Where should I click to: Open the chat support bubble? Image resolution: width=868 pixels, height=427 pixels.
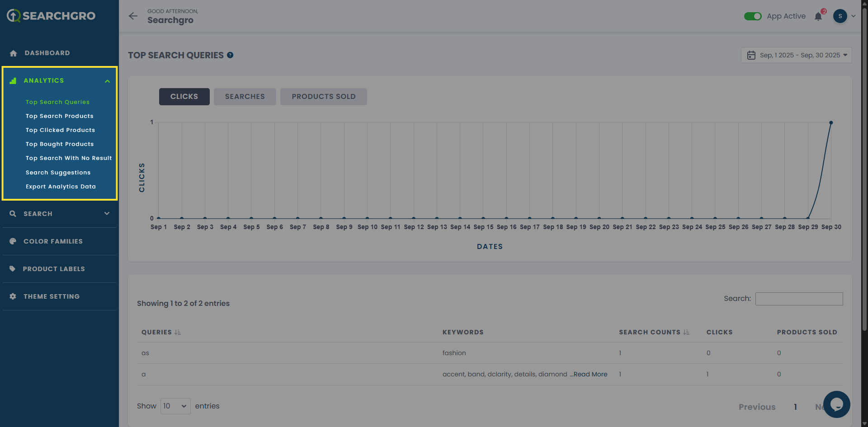click(x=836, y=404)
